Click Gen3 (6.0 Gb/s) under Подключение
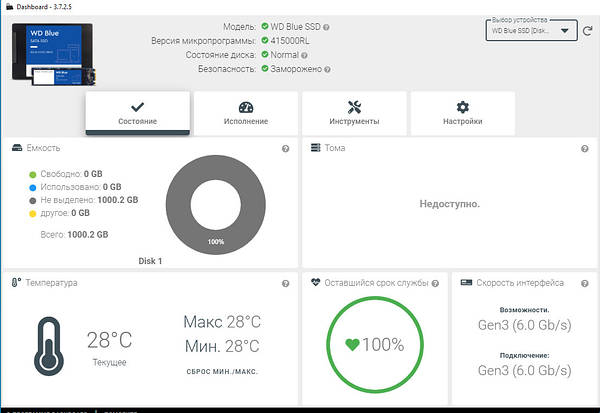600x413 pixels. click(x=525, y=371)
